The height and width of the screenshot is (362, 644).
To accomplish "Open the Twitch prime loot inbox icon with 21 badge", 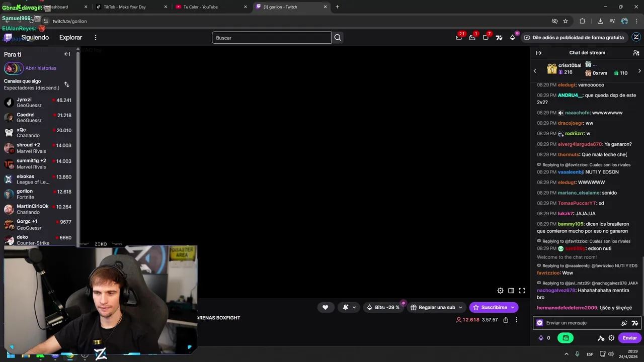I will click(x=459, y=38).
